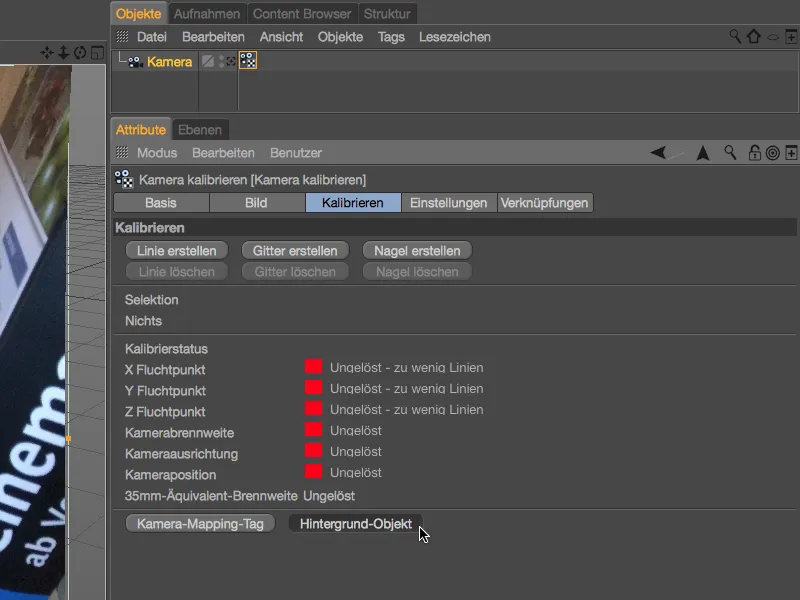Click Gitter löschen button
Viewport: 800px width, 600px height.
tap(295, 271)
